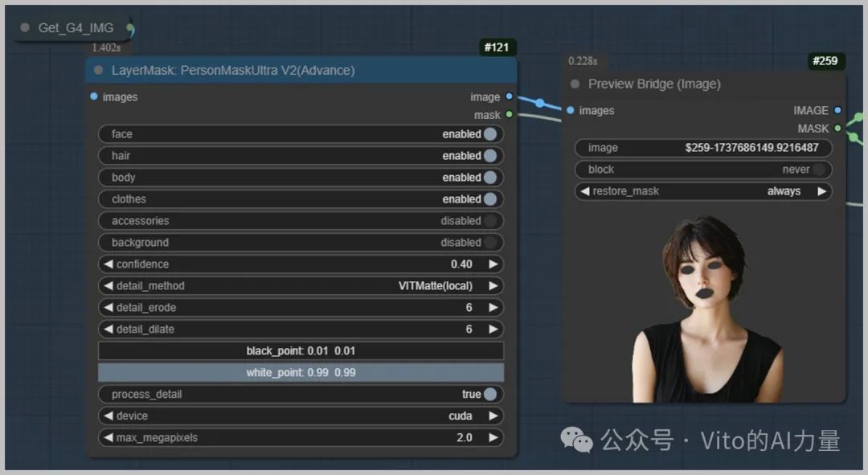This screenshot has height=475, width=868.
Task: Click the 0.228s execution time label
Action: (583, 61)
